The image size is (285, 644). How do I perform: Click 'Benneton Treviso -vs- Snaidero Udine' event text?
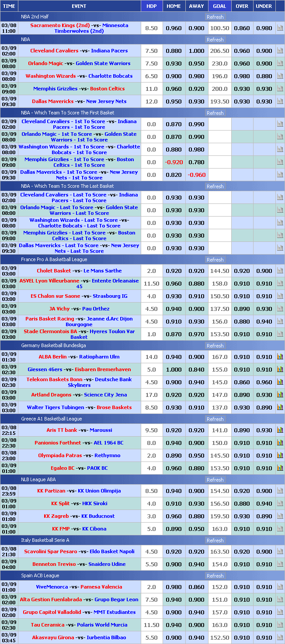(x=79, y=564)
